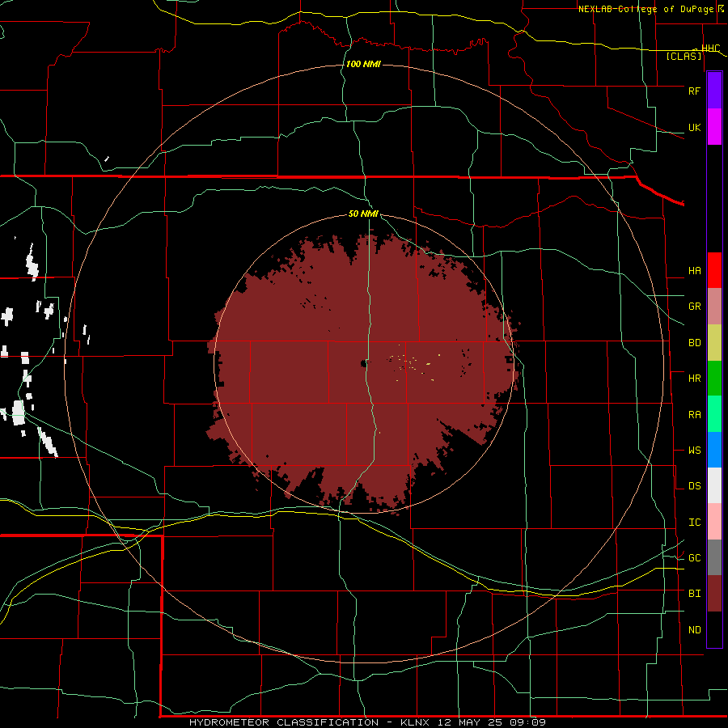
Task: Click the 100 NMI range ring label
Action: pos(363,64)
